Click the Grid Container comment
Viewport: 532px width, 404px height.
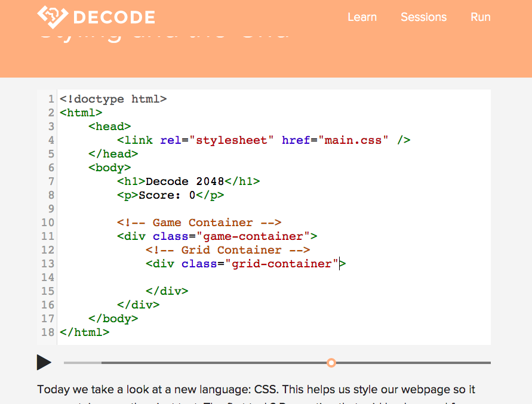click(x=227, y=250)
